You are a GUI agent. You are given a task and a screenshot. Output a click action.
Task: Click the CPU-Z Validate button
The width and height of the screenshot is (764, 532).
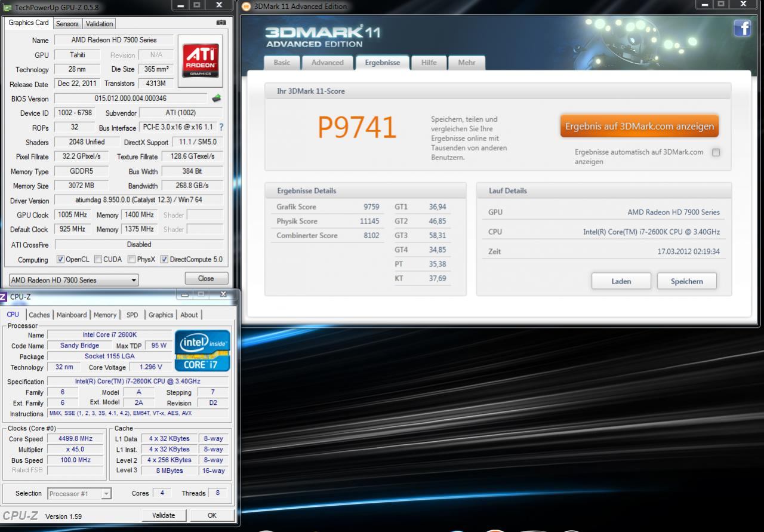tap(164, 515)
